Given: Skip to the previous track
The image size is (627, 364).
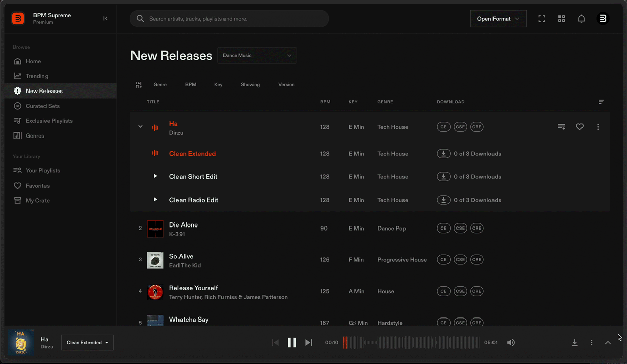Looking at the screenshot, I should click(275, 342).
